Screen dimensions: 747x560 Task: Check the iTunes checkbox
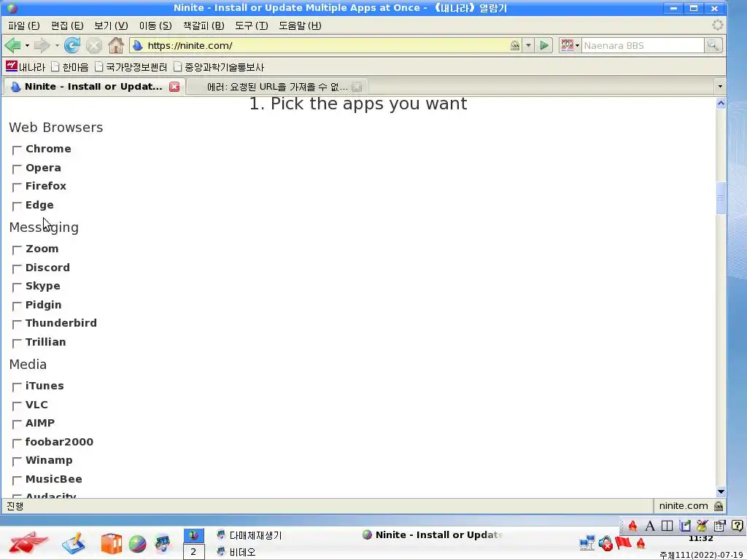click(17, 386)
